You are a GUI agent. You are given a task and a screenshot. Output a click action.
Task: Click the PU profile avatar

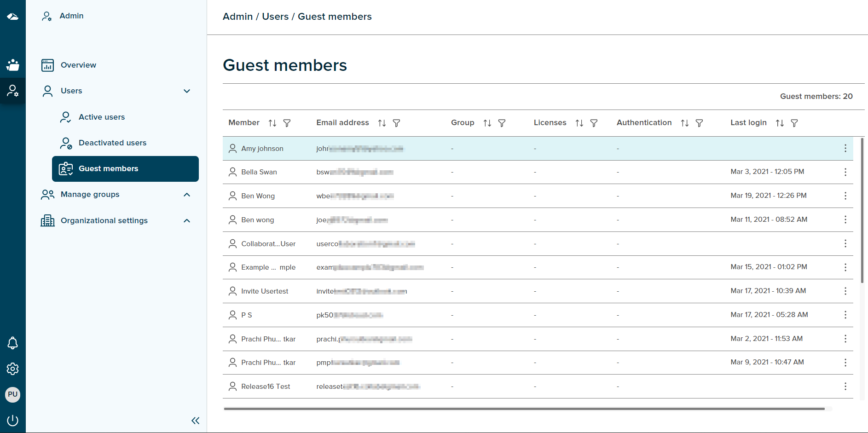[12, 394]
